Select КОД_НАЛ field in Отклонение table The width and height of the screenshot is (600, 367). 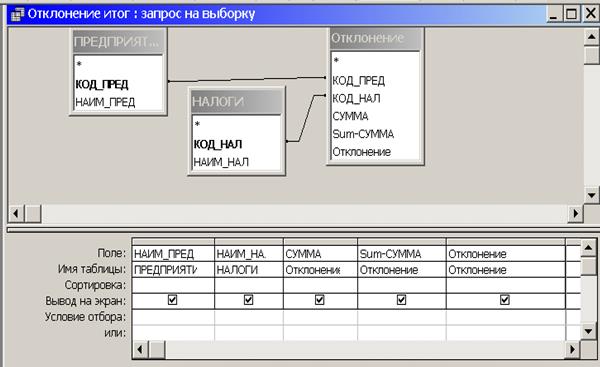click(x=356, y=98)
